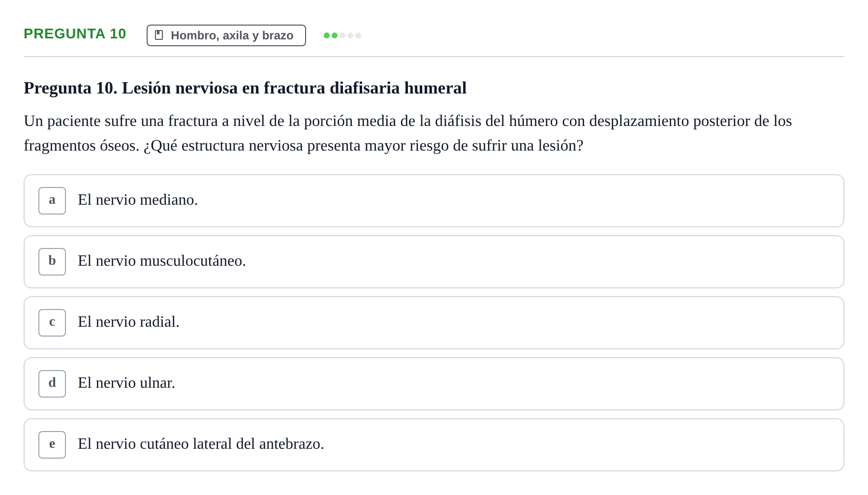Choose option b, El nervio musculocutáneo
The image size is (868, 495).
click(434, 262)
